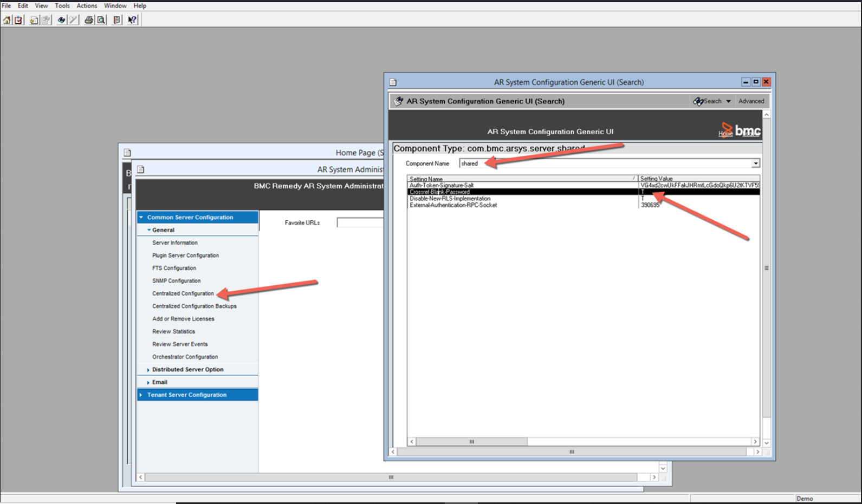
Task: Click the Configuration Generic UI window's title icon
Action: coord(393,82)
